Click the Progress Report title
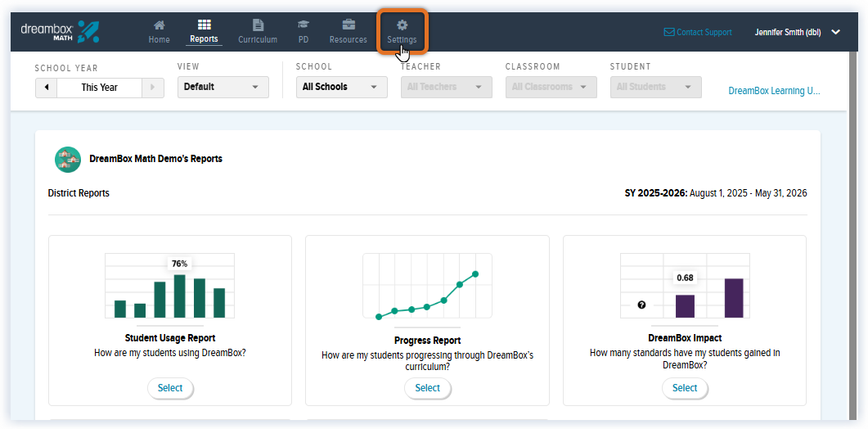The image size is (868, 429). tap(427, 341)
